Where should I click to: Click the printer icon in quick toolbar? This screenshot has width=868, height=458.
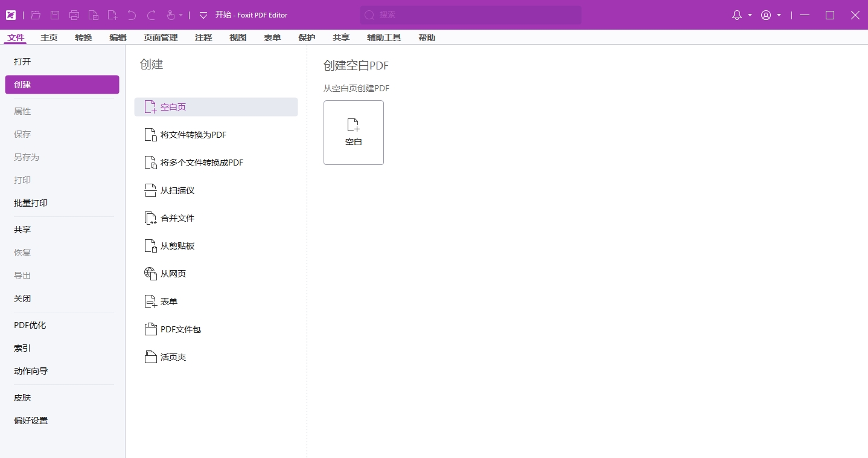[x=74, y=15]
